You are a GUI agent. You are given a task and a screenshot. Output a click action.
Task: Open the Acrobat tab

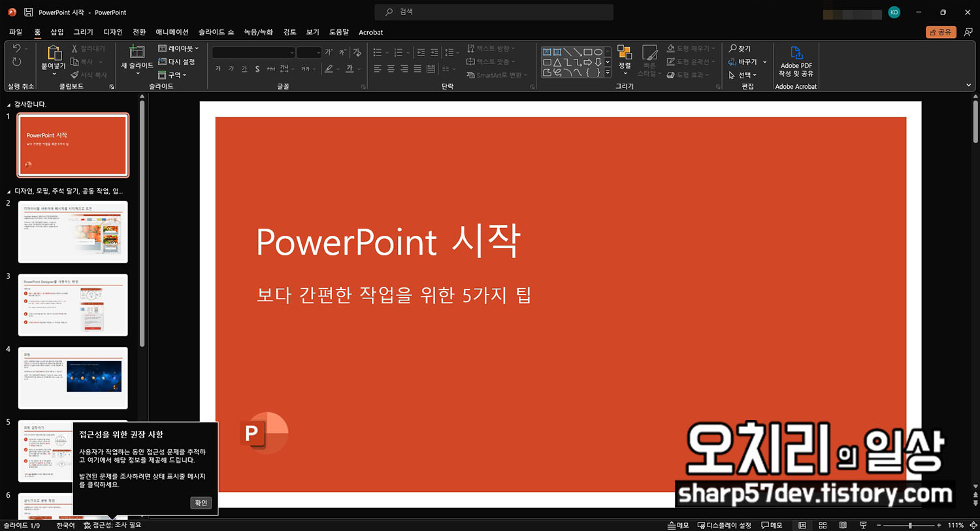[370, 32]
